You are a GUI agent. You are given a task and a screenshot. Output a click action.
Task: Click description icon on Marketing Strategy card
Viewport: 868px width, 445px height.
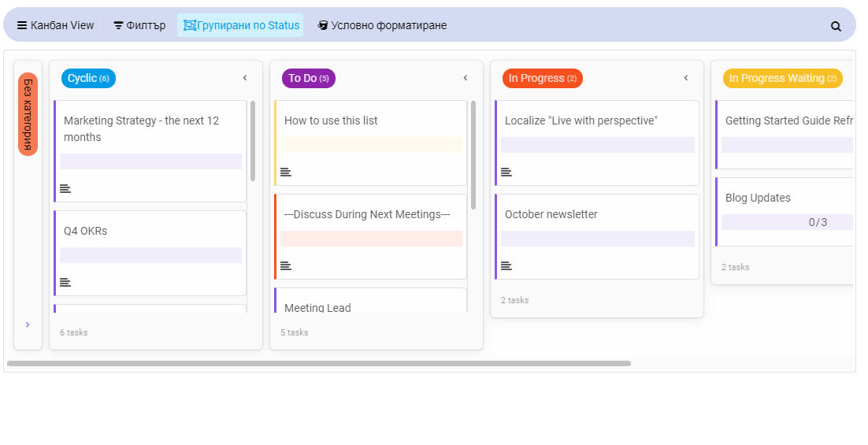[65, 189]
